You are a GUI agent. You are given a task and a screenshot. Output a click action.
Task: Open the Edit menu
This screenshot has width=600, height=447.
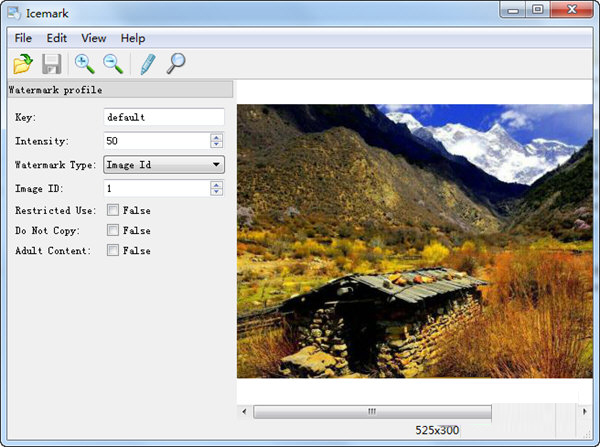[x=57, y=38]
